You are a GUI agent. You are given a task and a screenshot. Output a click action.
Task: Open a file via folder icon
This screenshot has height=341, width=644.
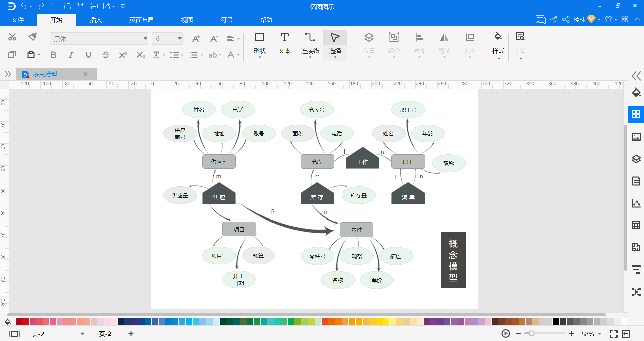point(67,6)
